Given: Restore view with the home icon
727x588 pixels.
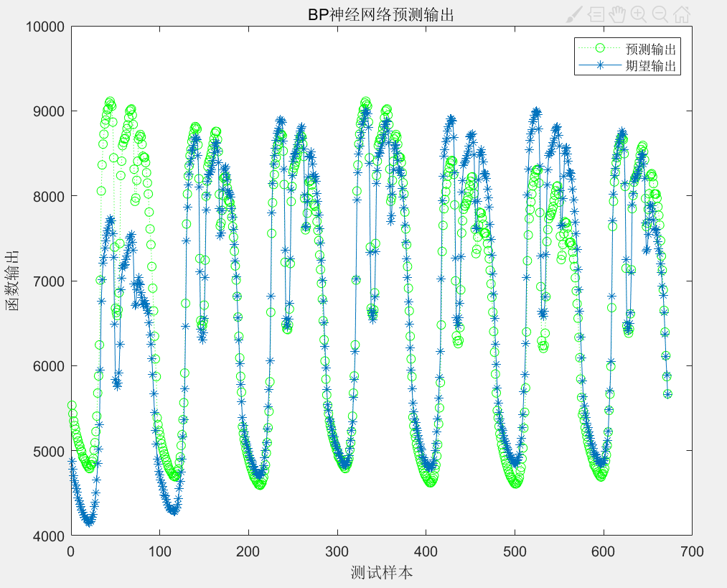Looking at the screenshot, I should point(682,14).
